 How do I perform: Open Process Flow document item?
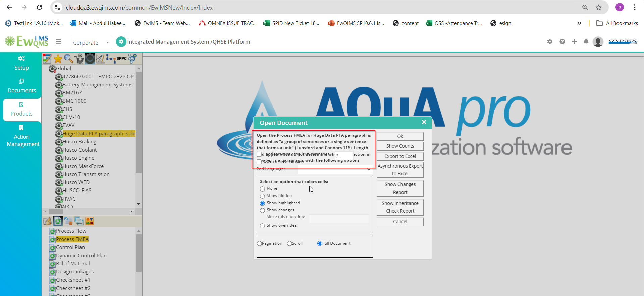tap(71, 231)
